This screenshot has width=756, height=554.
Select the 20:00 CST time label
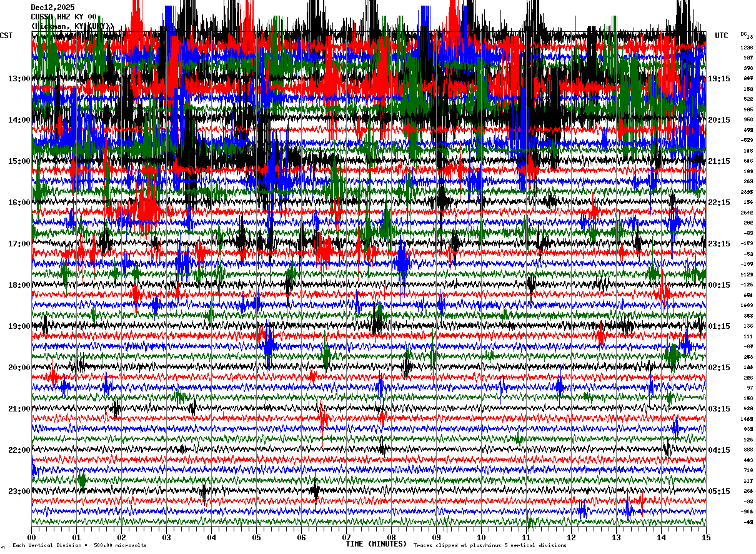pyautogui.click(x=19, y=368)
